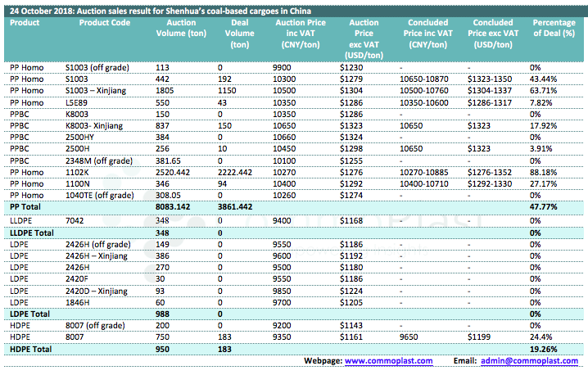This screenshot has width=588, height=375.
Task: Click the L5E89 product code cell
Action: tap(79, 102)
